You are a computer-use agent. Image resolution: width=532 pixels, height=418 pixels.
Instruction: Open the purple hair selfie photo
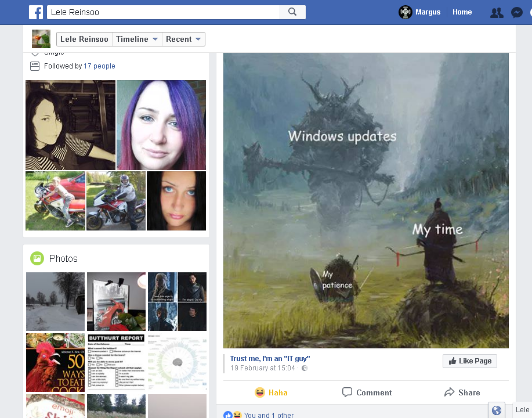[x=161, y=125]
